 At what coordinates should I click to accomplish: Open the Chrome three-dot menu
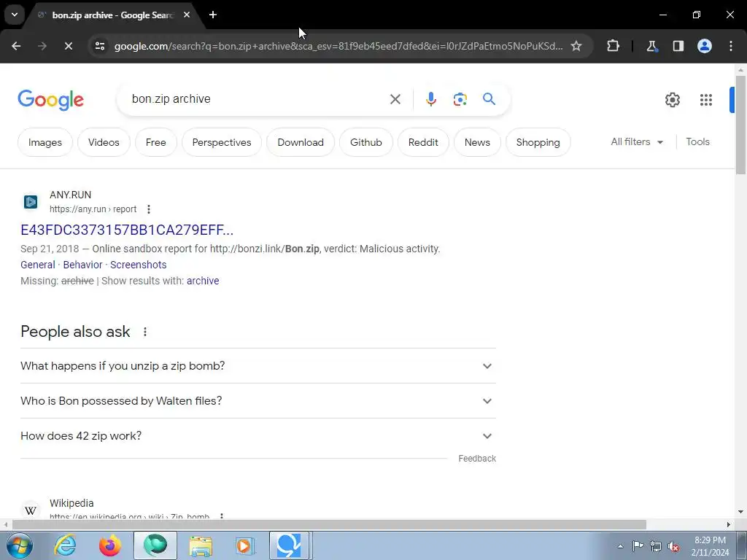tap(731, 46)
